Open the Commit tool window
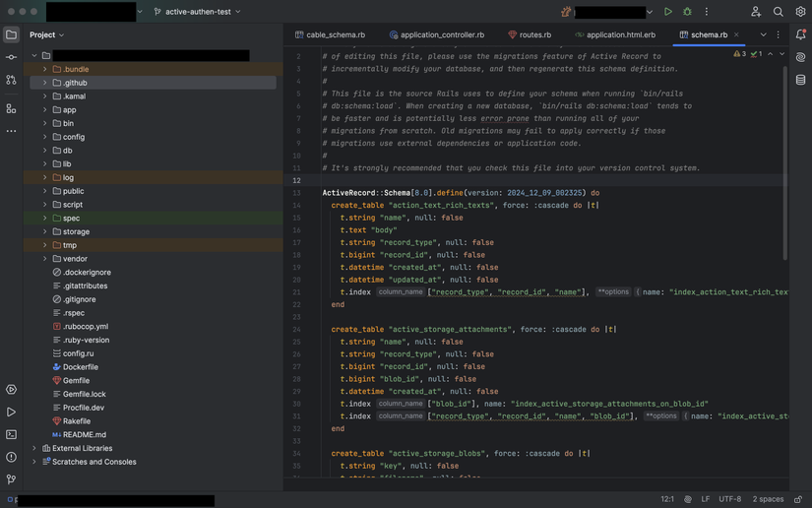 [x=11, y=57]
